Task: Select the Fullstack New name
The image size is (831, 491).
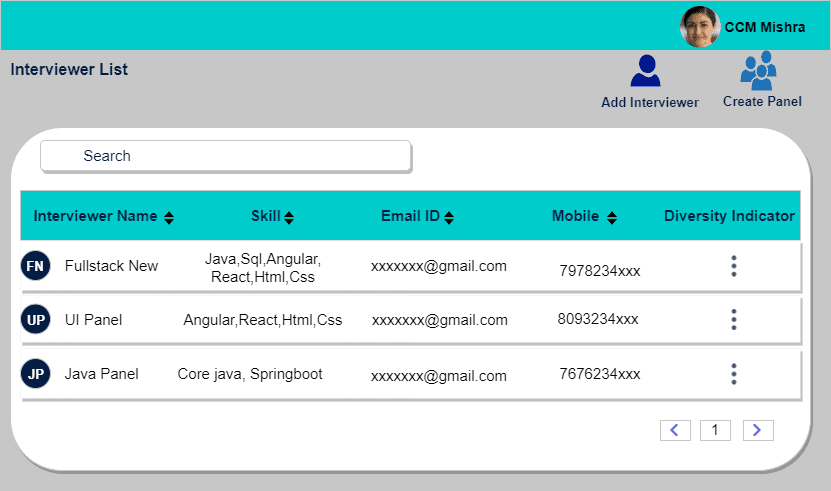Action: 111,266
